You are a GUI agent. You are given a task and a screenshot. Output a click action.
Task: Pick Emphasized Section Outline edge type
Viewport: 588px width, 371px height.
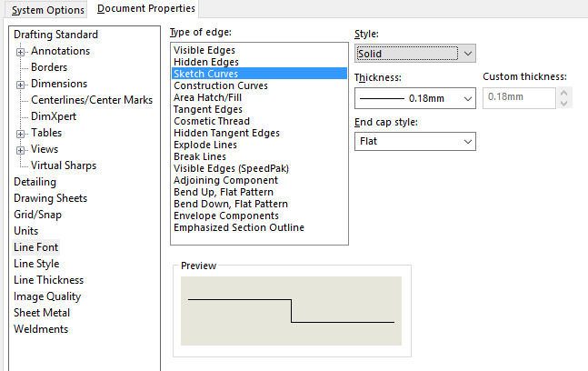(x=238, y=227)
